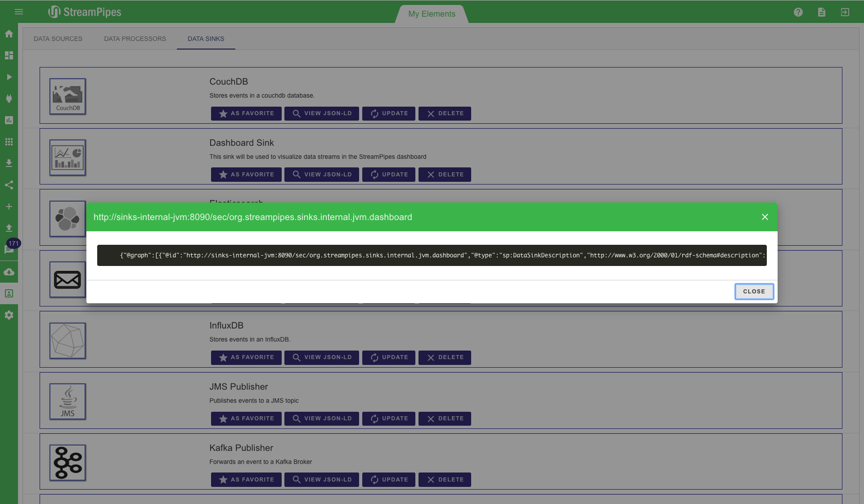Dismiss dialog with the X icon
The image size is (864, 504).
(x=765, y=217)
